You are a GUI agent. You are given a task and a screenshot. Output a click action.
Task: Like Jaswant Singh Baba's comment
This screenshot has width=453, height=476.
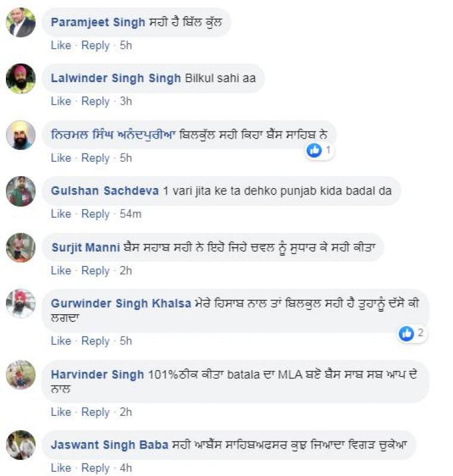61,468
